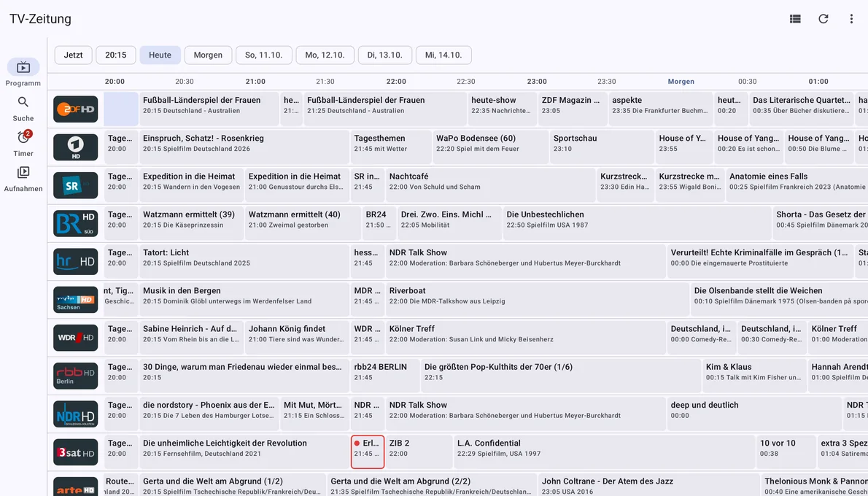Select the Di, 13.10. day chip
This screenshot has width=868, height=496.
(385, 55)
